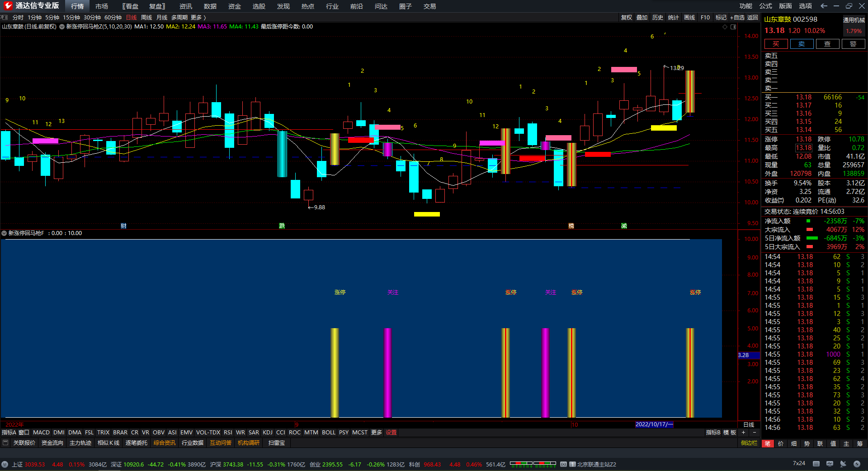This screenshot has height=471, width=868.
Task: Click the small window icon before 关联报价
Action: 5,443
